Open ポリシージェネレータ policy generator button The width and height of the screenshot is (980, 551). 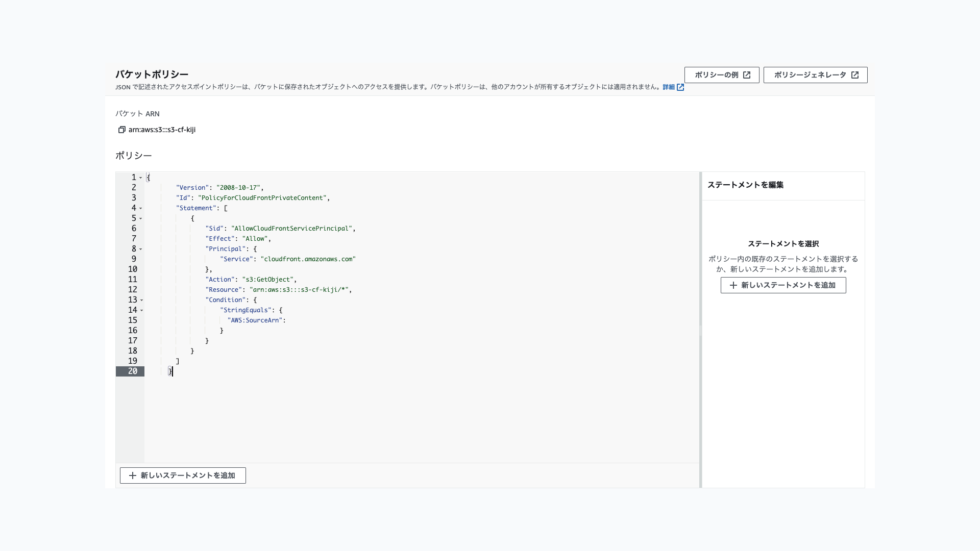point(815,75)
